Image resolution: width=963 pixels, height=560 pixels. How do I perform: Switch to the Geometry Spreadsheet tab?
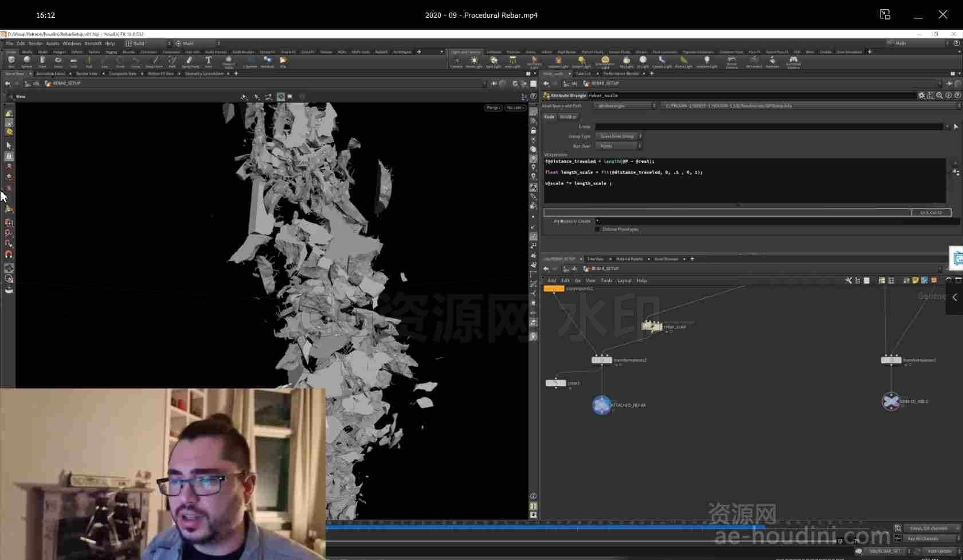204,74
